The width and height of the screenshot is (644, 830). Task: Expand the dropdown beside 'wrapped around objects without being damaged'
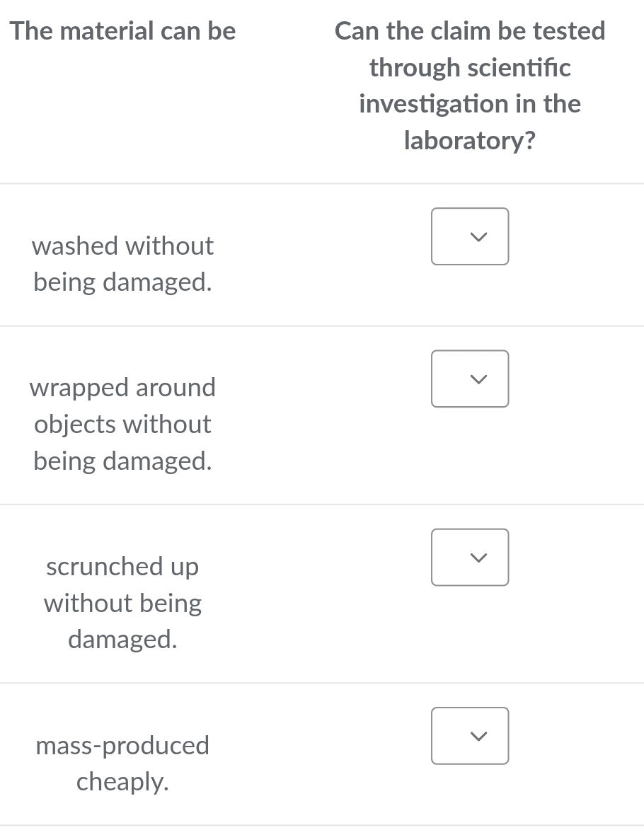point(469,379)
